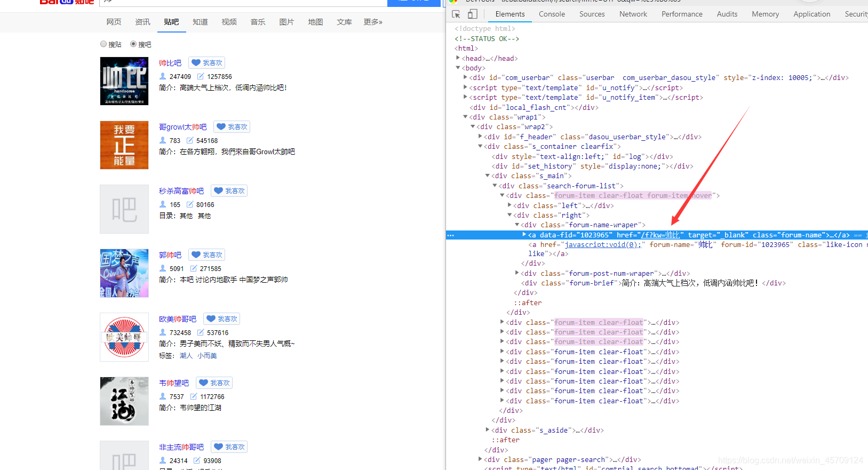Open the 欧美帅哥吧 forum link
This screenshot has width=868, height=470.
[178, 319]
